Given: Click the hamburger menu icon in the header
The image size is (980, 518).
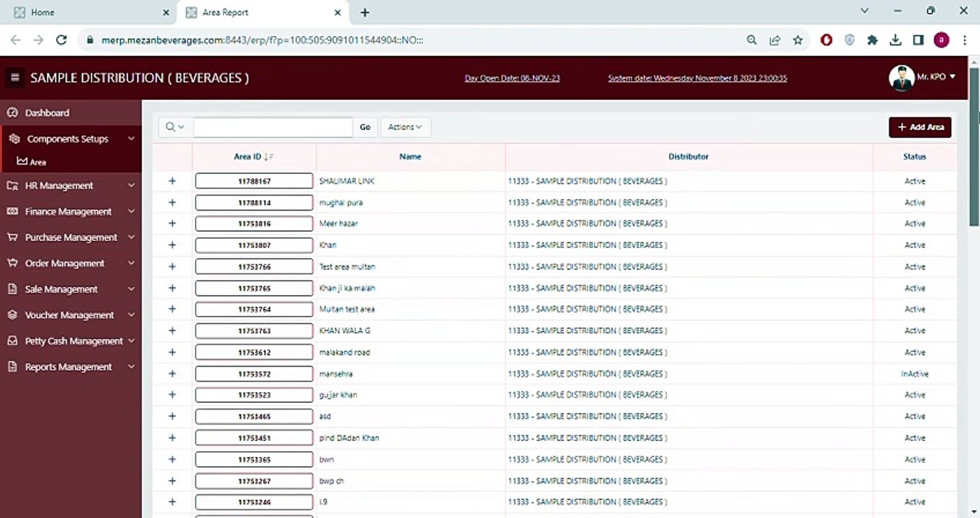Looking at the screenshot, I should click(14, 78).
